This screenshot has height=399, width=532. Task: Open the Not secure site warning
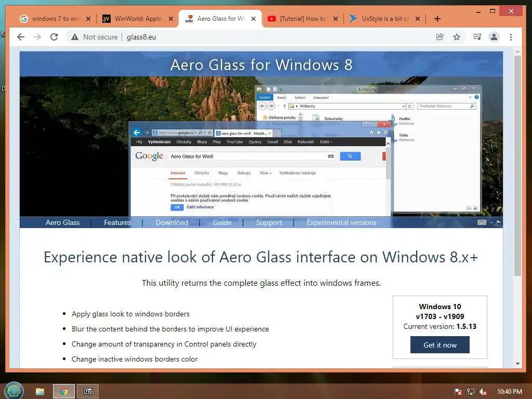[95, 37]
